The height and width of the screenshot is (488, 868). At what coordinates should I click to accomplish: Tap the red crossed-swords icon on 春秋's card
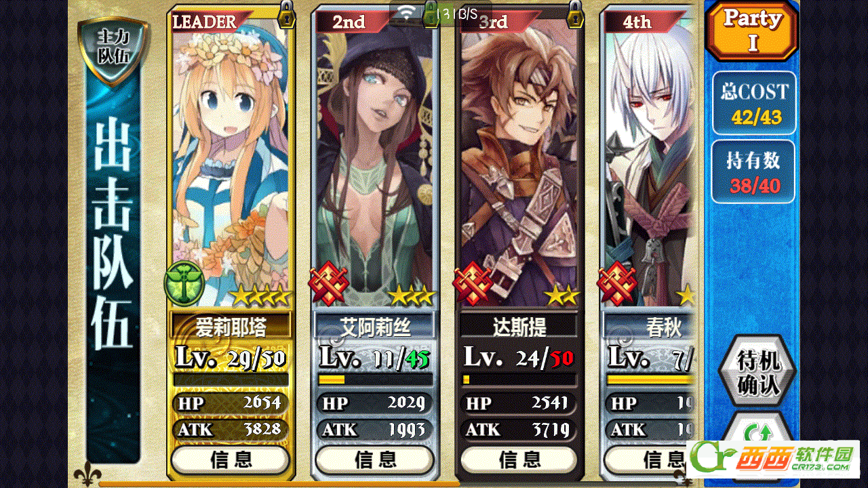(x=617, y=284)
